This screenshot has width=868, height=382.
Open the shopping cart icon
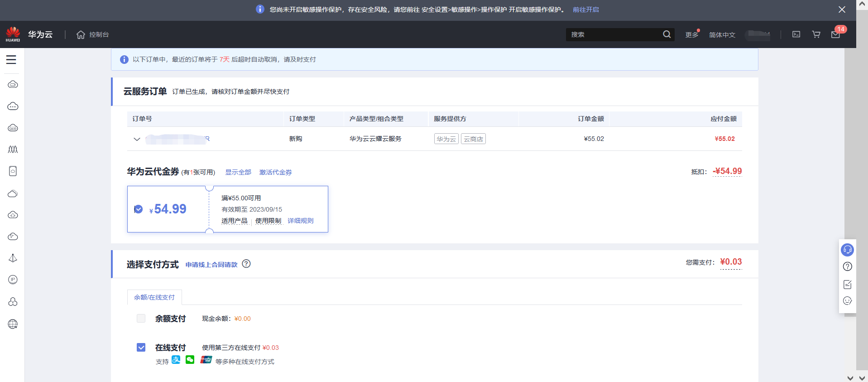(816, 34)
